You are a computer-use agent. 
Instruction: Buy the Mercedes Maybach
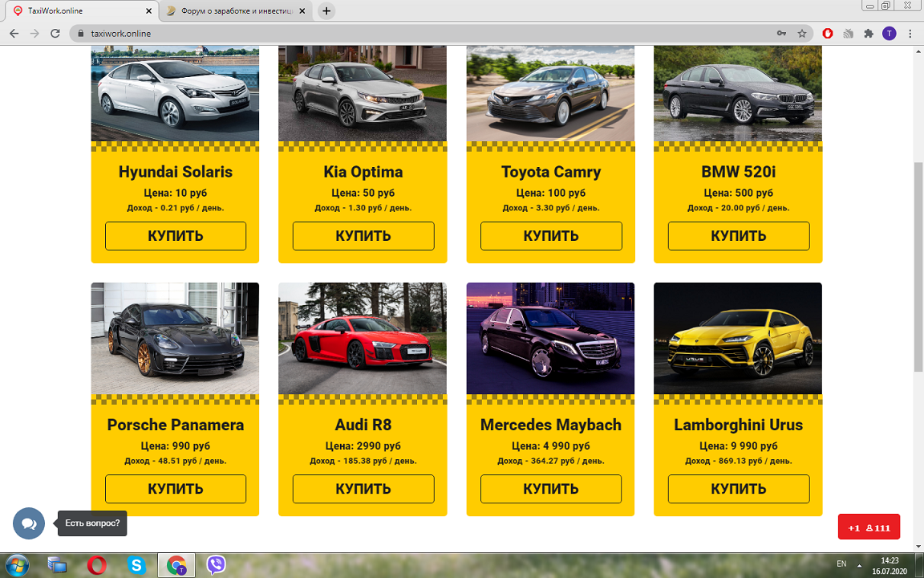551,489
